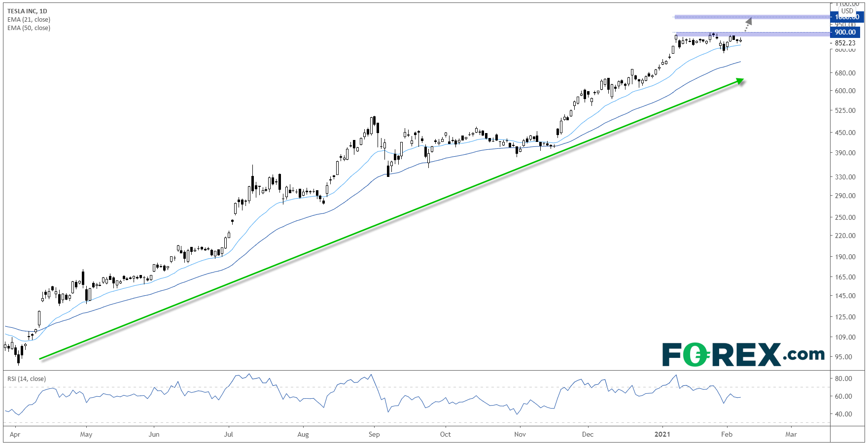Click the 190.00 price axis label
This screenshot has height=447, width=868.
[845, 257]
